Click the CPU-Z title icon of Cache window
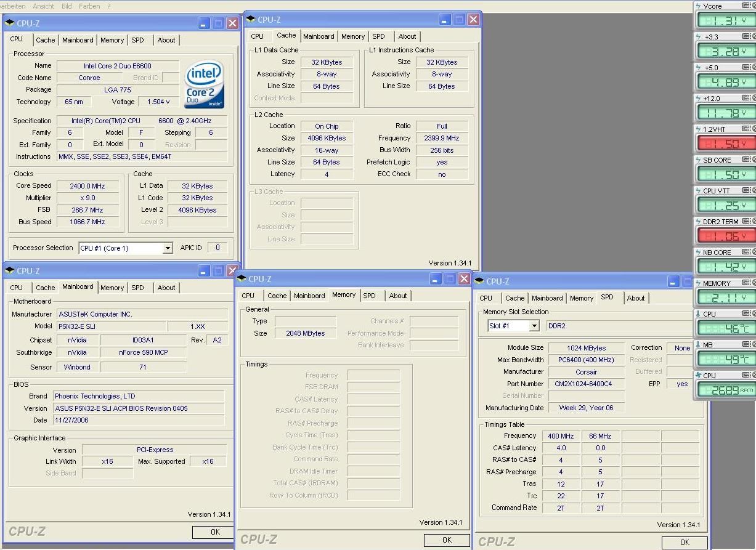 click(x=251, y=20)
